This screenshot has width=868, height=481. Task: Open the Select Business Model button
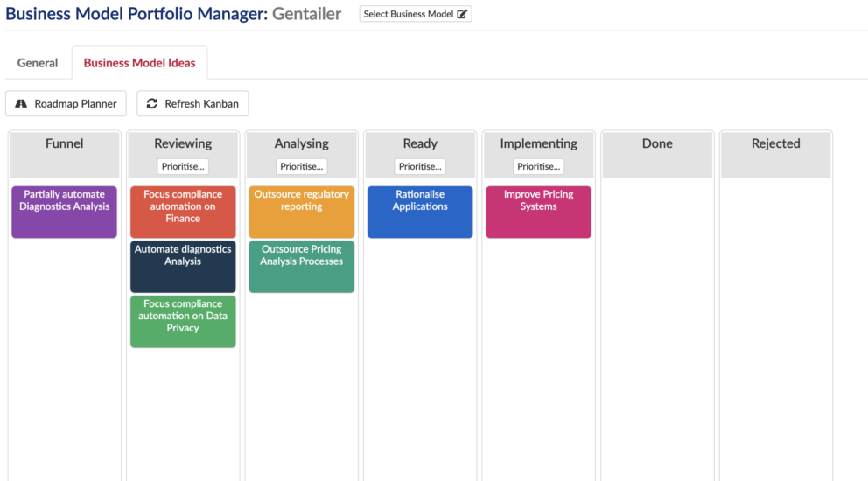[x=415, y=14]
